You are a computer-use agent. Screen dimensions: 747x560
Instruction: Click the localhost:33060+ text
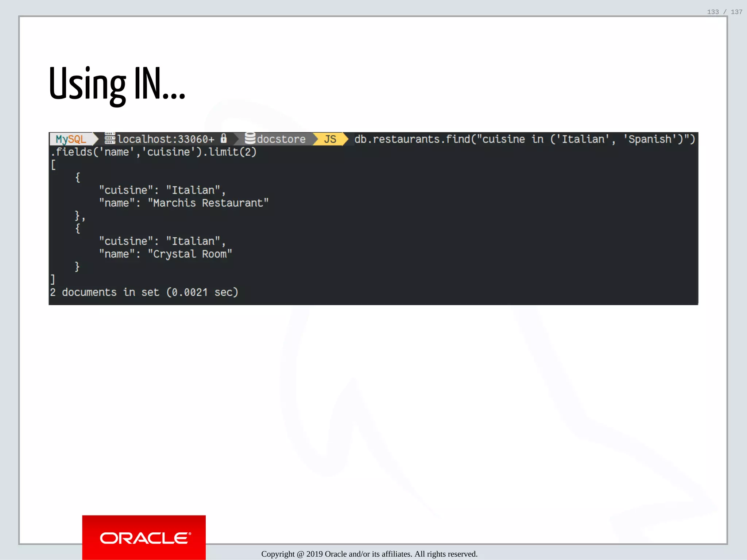pyautogui.click(x=166, y=139)
